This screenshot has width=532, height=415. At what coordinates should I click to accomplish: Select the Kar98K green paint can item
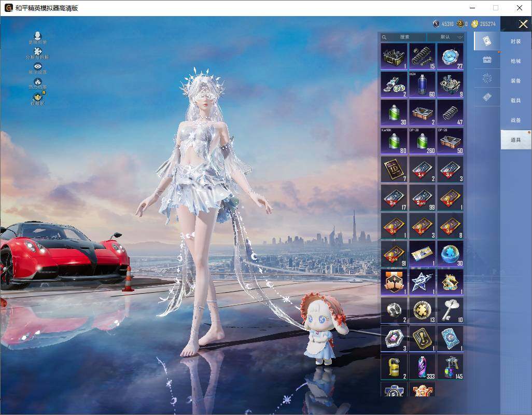pyautogui.click(x=394, y=141)
